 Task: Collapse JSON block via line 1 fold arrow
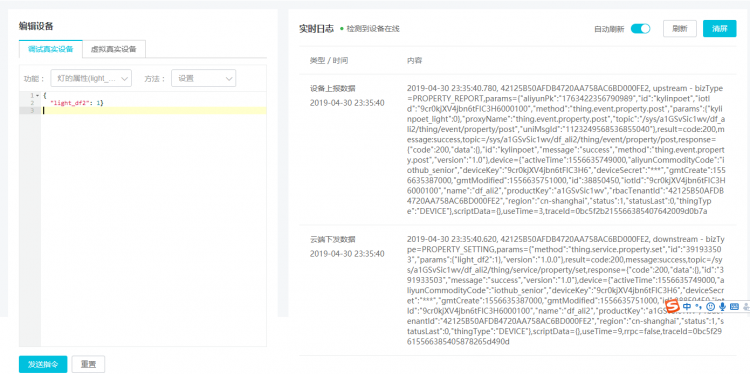[x=38, y=96]
